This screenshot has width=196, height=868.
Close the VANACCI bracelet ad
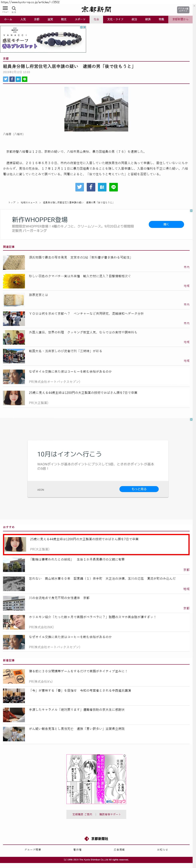(85, 27)
